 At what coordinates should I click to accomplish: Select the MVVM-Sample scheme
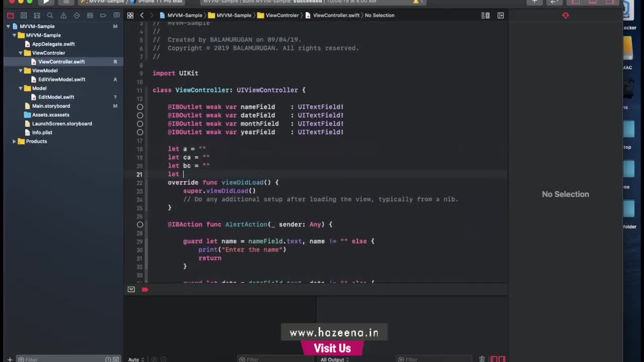tap(103, 2)
